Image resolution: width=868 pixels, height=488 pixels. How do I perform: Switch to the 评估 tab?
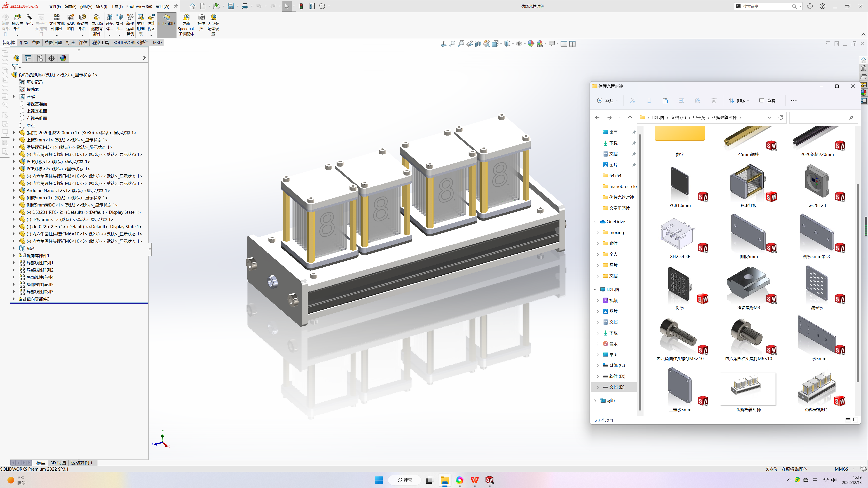[83, 42]
